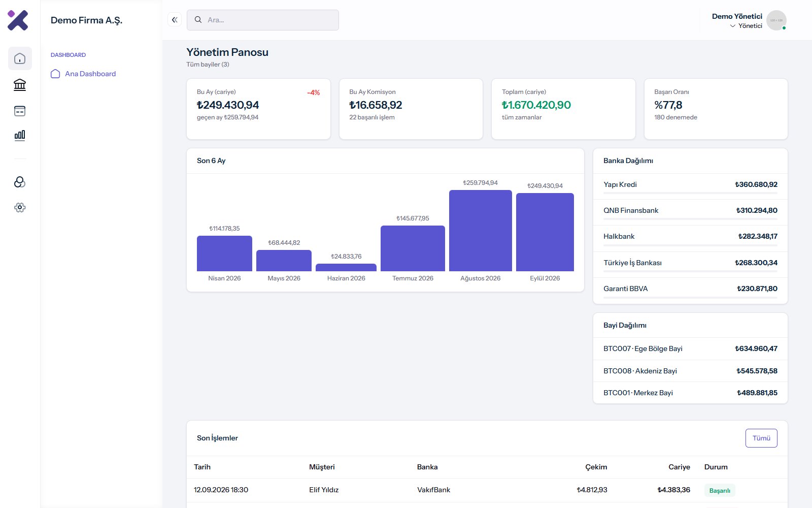The width and height of the screenshot is (812, 508).
Task: Focus the Ara search field
Action: click(263, 20)
